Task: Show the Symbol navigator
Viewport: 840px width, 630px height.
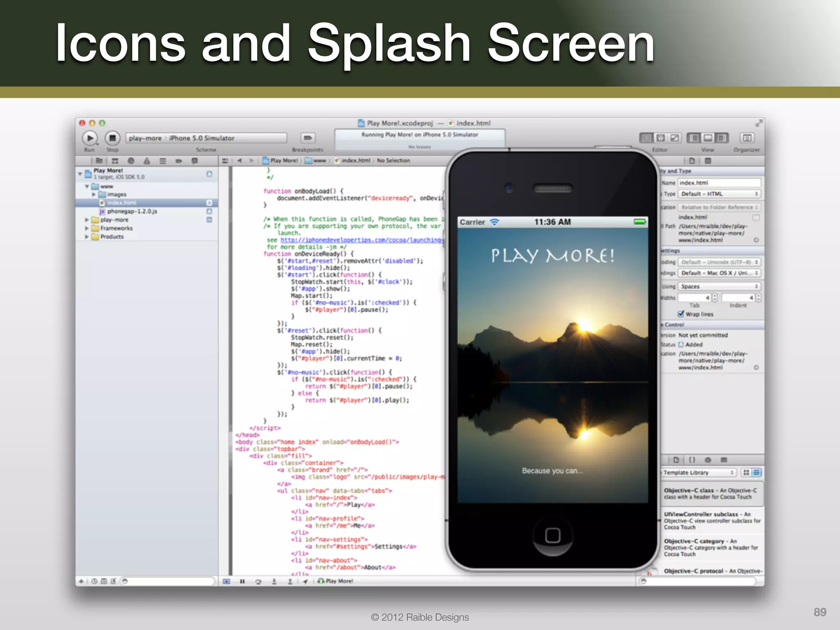Action: click(x=115, y=161)
